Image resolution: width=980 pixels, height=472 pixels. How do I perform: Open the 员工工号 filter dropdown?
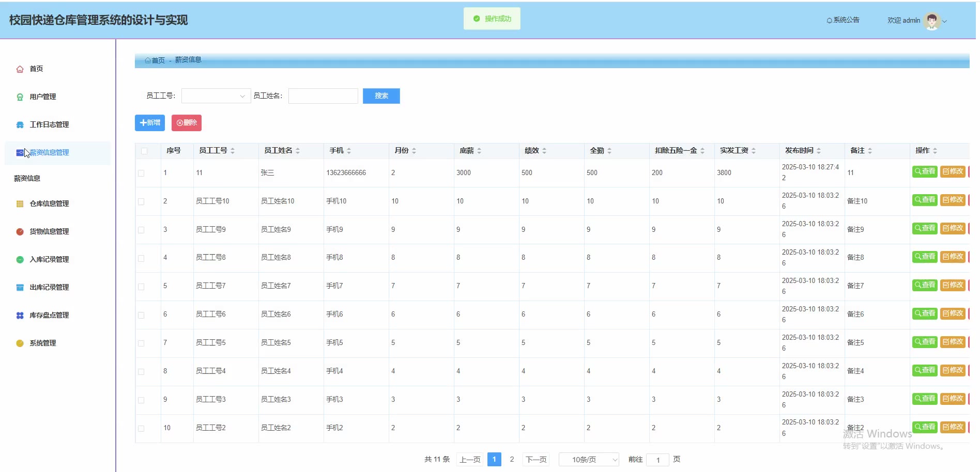[216, 96]
